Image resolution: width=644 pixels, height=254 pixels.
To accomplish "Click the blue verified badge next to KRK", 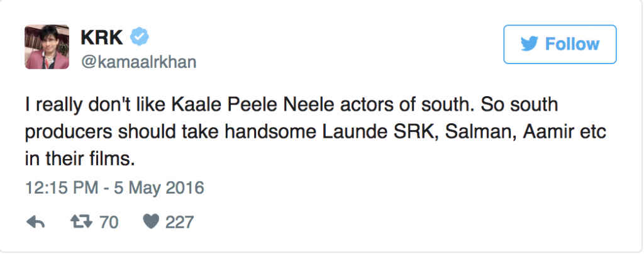I will (x=139, y=39).
